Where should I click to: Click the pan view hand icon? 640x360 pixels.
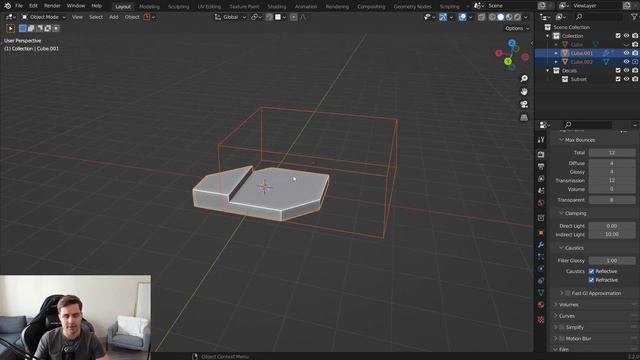tap(524, 91)
